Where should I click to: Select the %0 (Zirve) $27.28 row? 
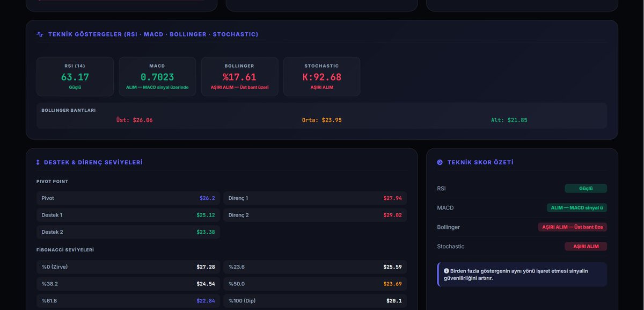[x=128, y=267]
